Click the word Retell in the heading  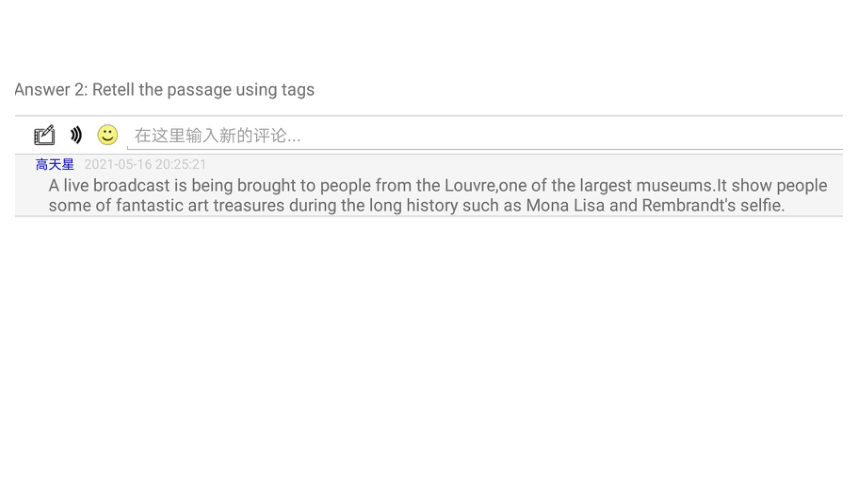tap(113, 89)
